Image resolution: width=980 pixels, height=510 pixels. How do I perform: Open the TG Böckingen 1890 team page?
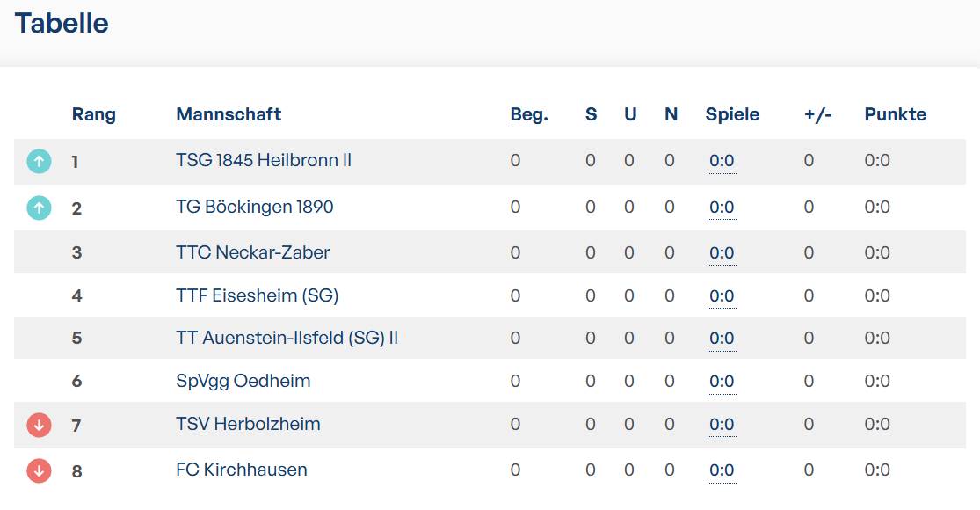point(254,207)
